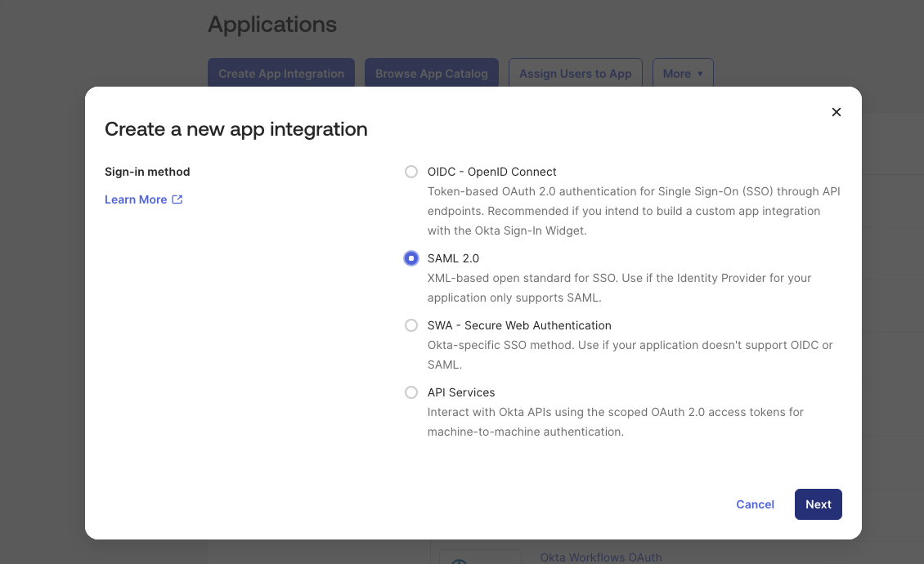This screenshot has height=564, width=924.
Task: Open Browse App Catalog
Action: [x=432, y=73]
